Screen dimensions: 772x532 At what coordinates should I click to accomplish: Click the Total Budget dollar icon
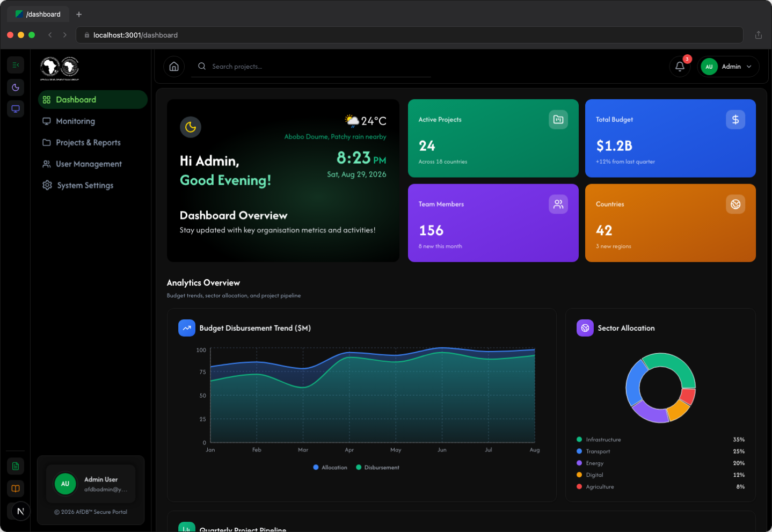735,119
